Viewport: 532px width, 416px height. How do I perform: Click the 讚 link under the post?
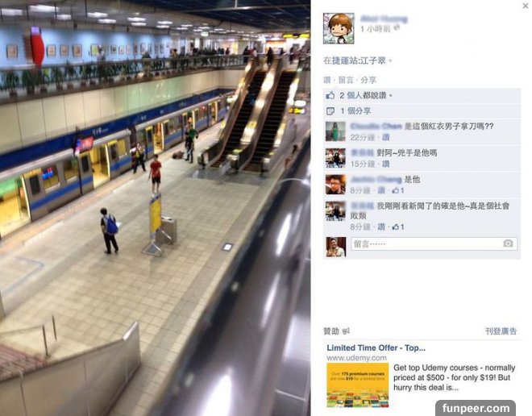pos(326,80)
